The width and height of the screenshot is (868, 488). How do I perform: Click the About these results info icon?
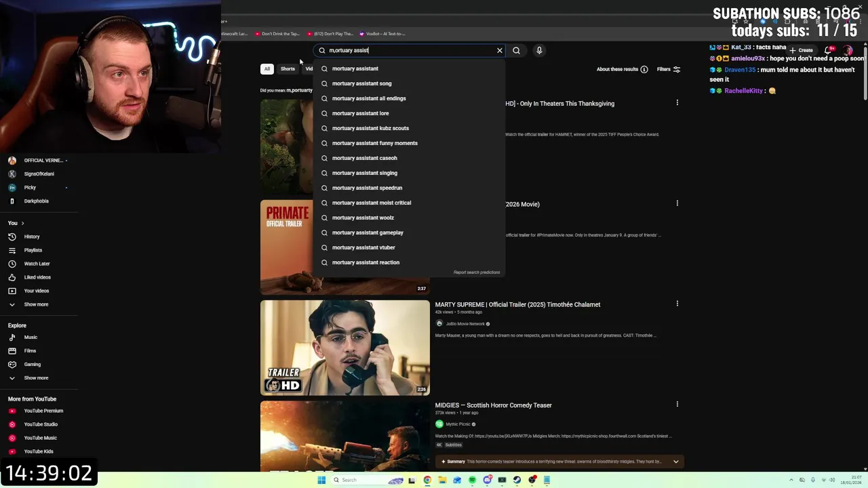click(x=644, y=69)
